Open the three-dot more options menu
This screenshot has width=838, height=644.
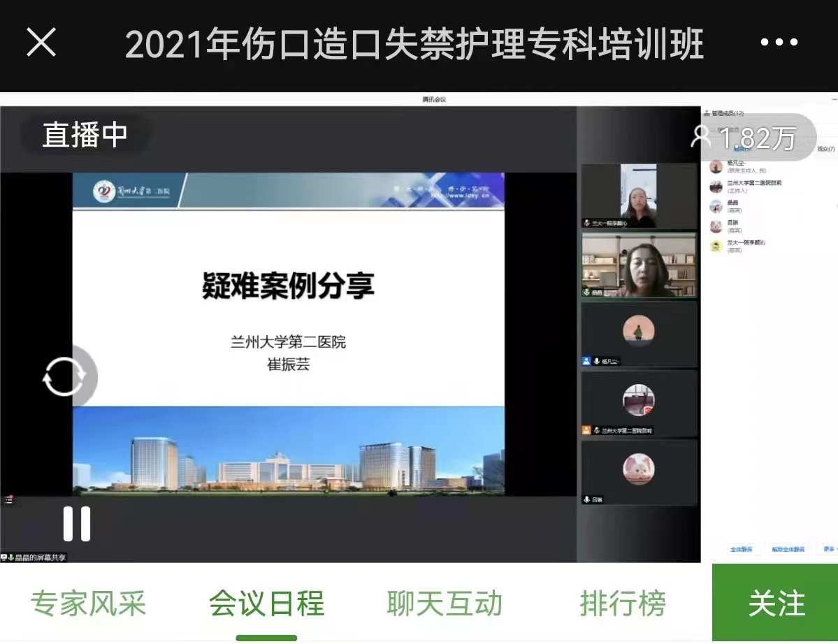tap(779, 42)
